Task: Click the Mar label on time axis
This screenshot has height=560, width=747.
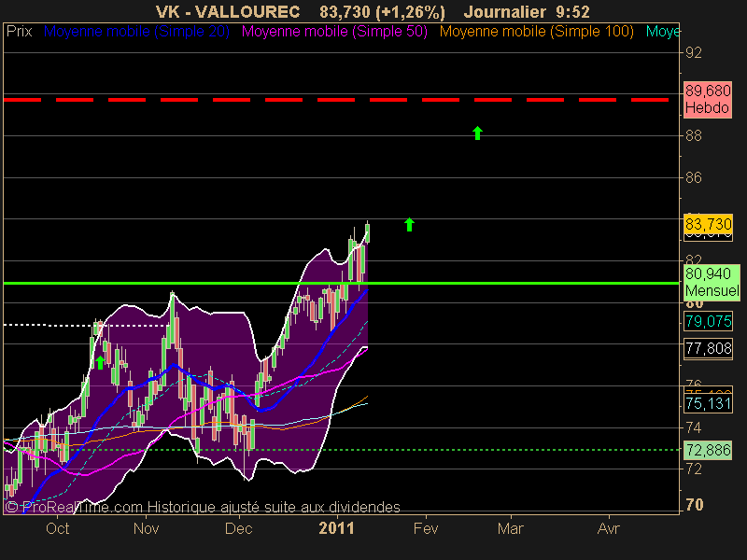Action: (510, 528)
